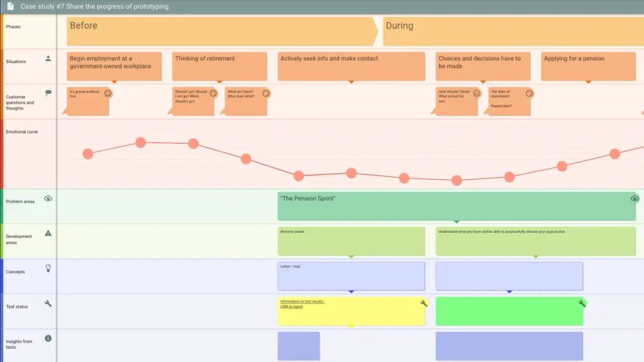Click the sad face on "How should I think?" card
Viewport: 644px width, 362px height.
click(x=477, y=93)
